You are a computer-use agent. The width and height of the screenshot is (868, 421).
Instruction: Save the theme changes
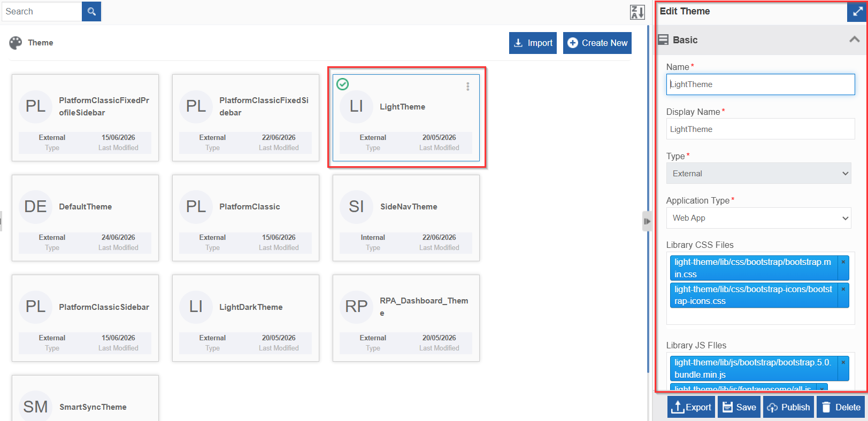(x=739, y=407)
